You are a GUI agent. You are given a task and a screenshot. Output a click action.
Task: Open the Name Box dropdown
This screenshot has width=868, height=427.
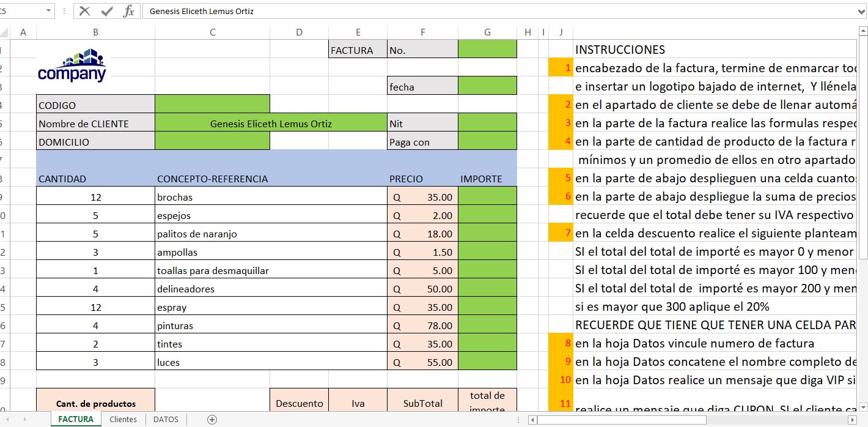click(49, 11)
